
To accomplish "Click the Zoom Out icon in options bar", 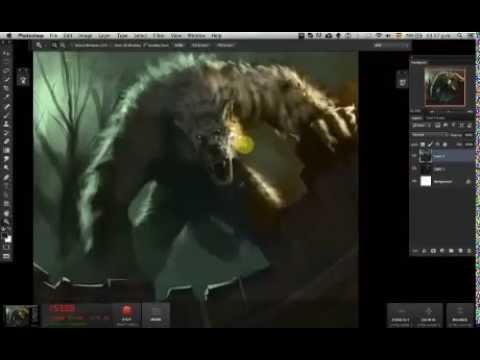I will [62, 45].
